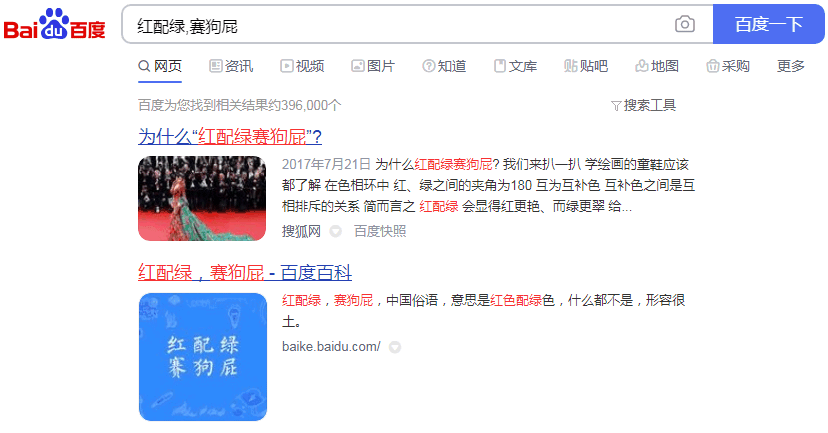
Task: Select the 地图 tab
Action: (657, 66)
